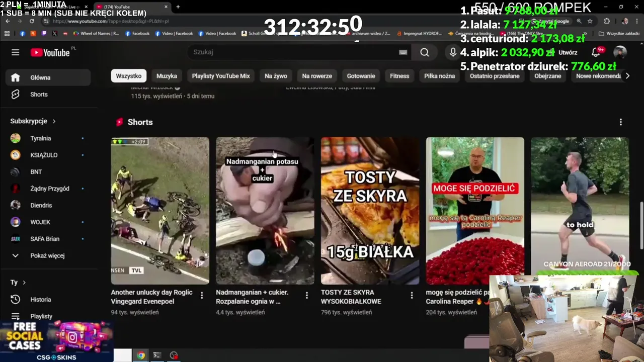Select the Na żywo chip
644x362 pixels.
point(276,76)
